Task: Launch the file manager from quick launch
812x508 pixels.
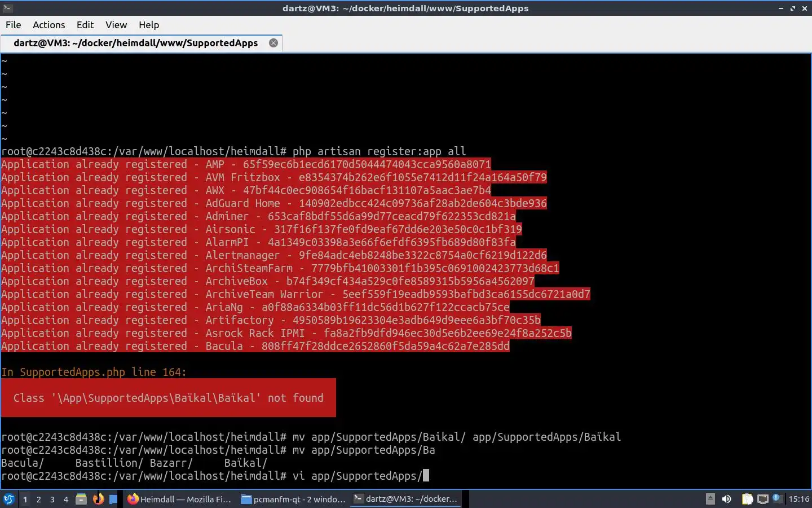Action: [x=81, y=499]
